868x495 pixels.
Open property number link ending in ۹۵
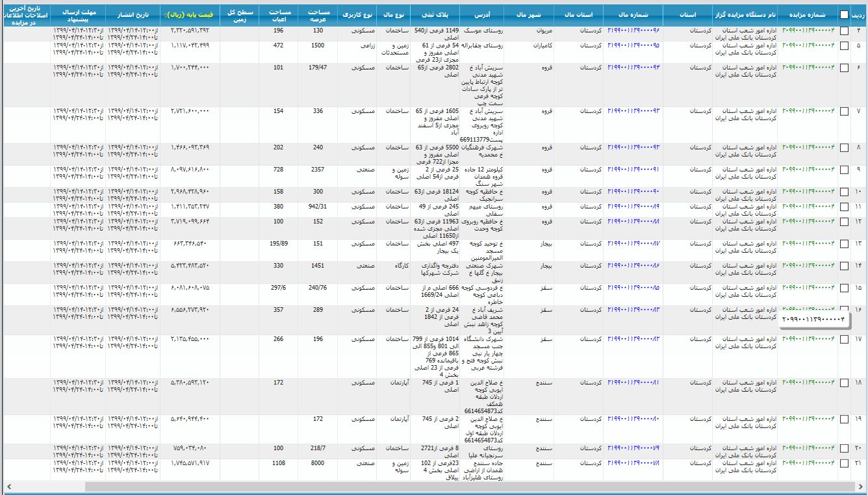633,45
